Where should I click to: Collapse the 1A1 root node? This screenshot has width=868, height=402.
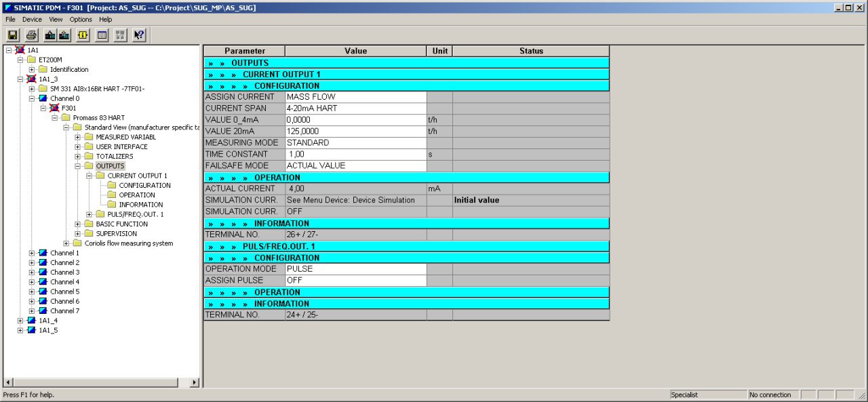[9, 50]
